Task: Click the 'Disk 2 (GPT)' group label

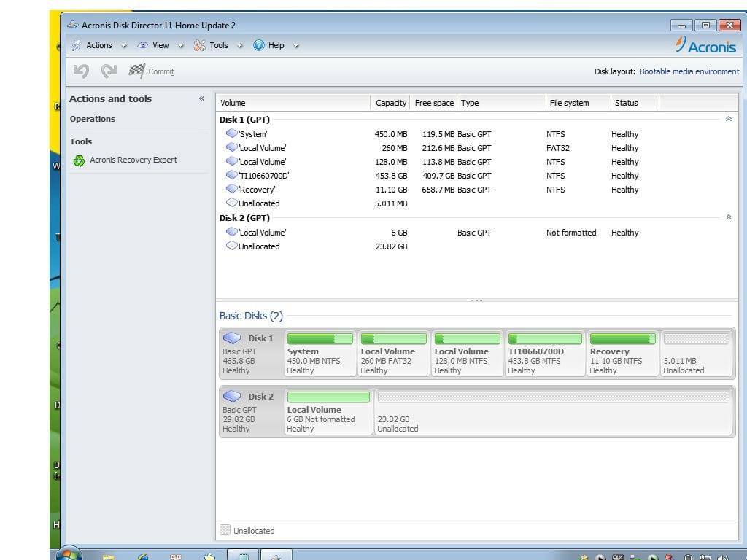Action: tap(244, 217)
